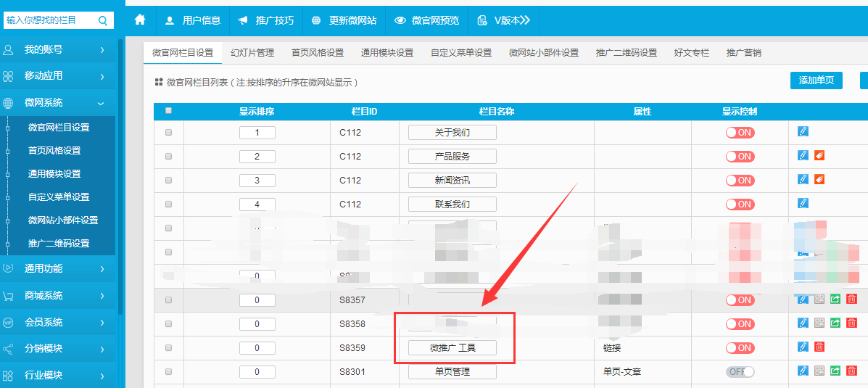Click orange tag icon for 新闻资讯 row

coord(819,180)
